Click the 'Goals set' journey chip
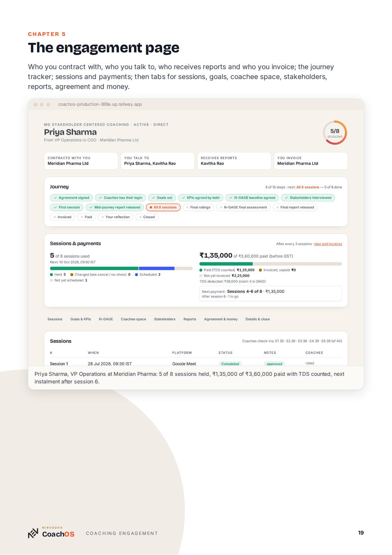Image resolution: width=392 pixels, height=555 pixels. point(162,198)
